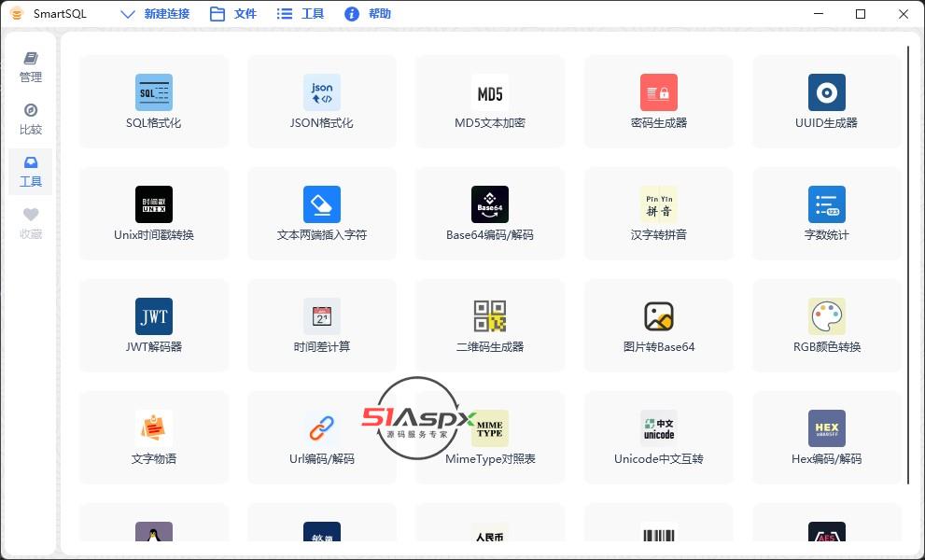Open the UUID生成器 tool
925x560 pixels.
[826, 102]
